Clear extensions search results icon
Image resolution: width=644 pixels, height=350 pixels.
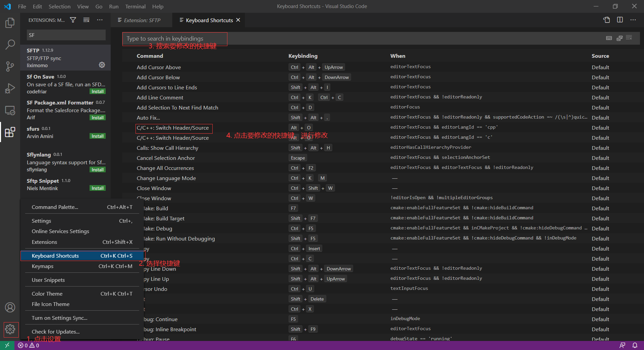click(x=86, y=20)
